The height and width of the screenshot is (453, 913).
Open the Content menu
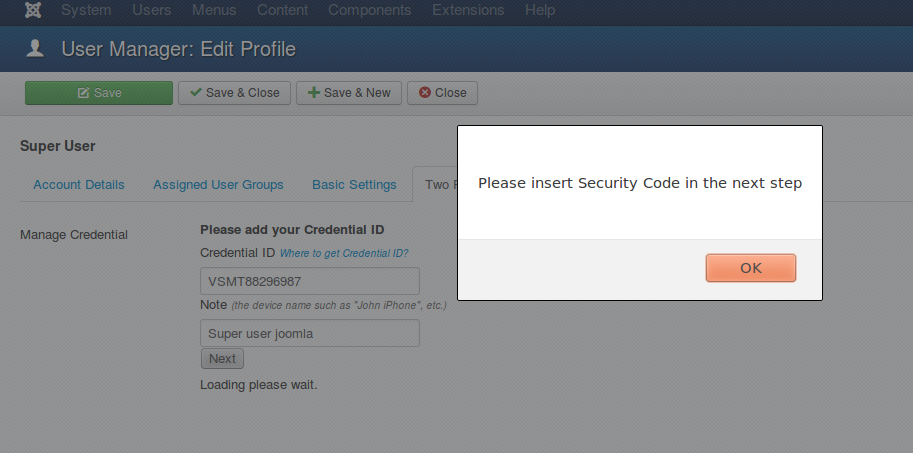tap(282, 10)
